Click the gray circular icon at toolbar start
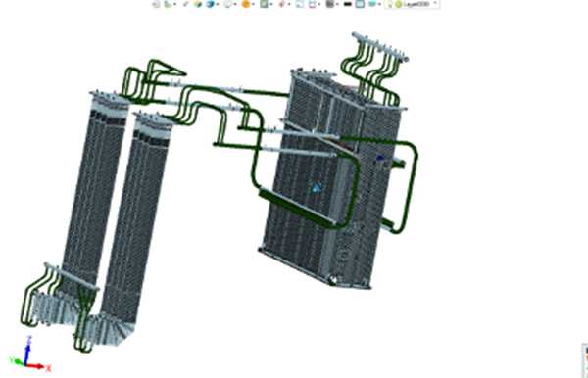The height and width of the screenshot is (378, 588). [156, 4]
